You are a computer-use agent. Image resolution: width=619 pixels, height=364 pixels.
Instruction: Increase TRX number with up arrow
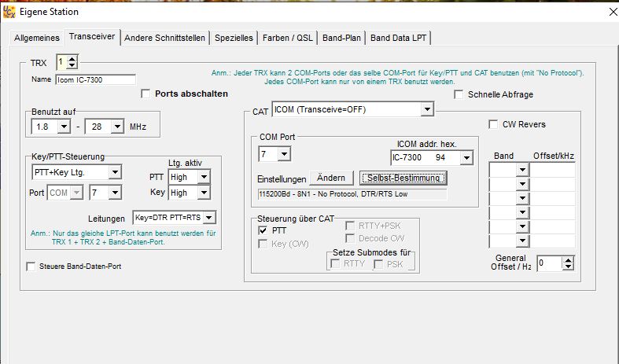(x=72, y=59)
